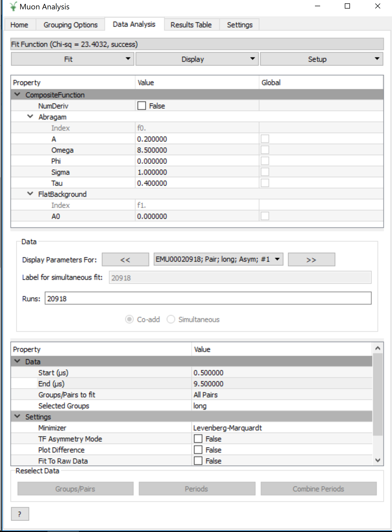Click the previous dataset << button
This screenshot has width=392, height=532.
(x=125, y=260)
